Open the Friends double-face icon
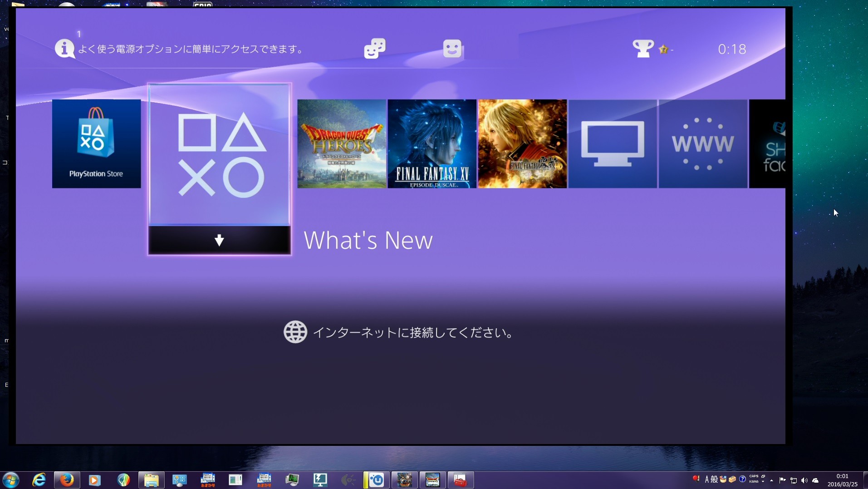This screenshot has width=868, height=489. [x=375, y=49]
